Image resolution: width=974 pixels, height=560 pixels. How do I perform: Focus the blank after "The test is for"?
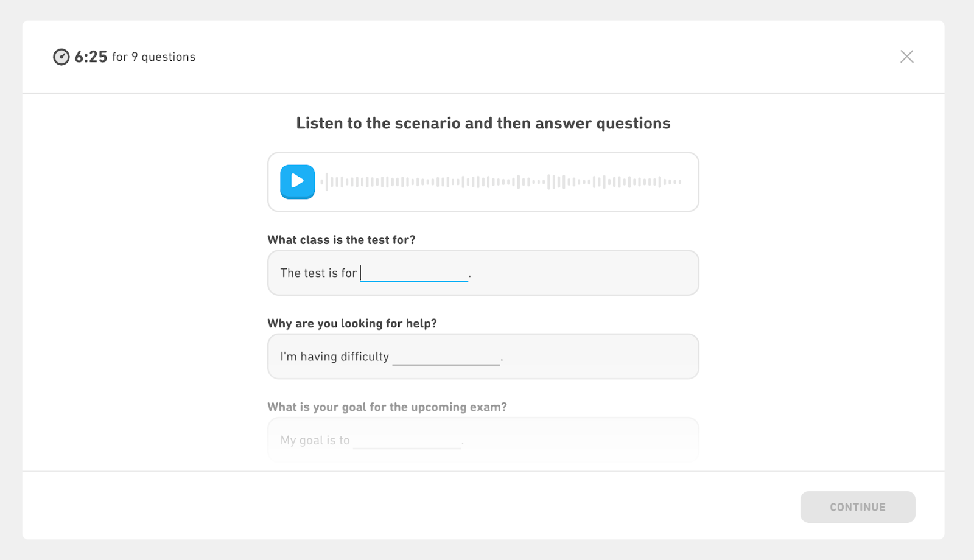[415, 273]
